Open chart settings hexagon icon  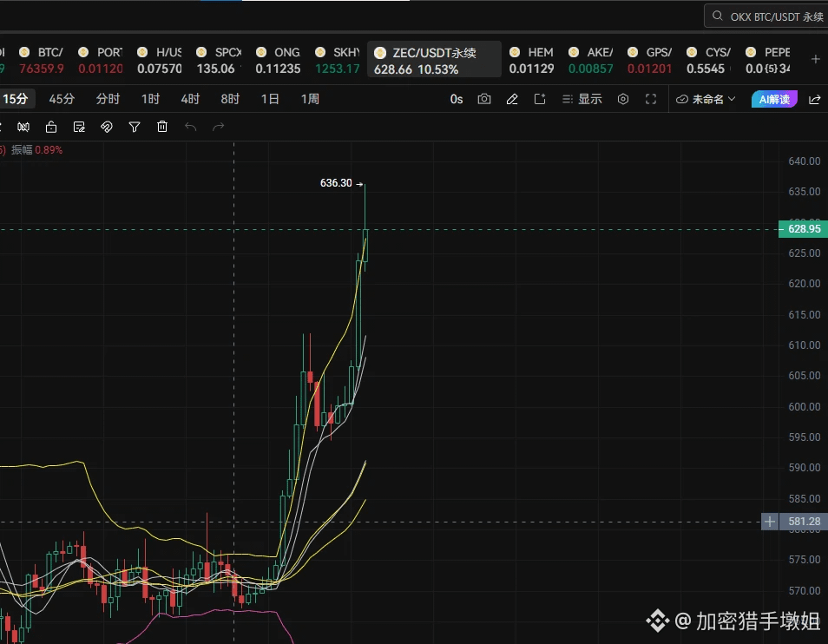623,99
